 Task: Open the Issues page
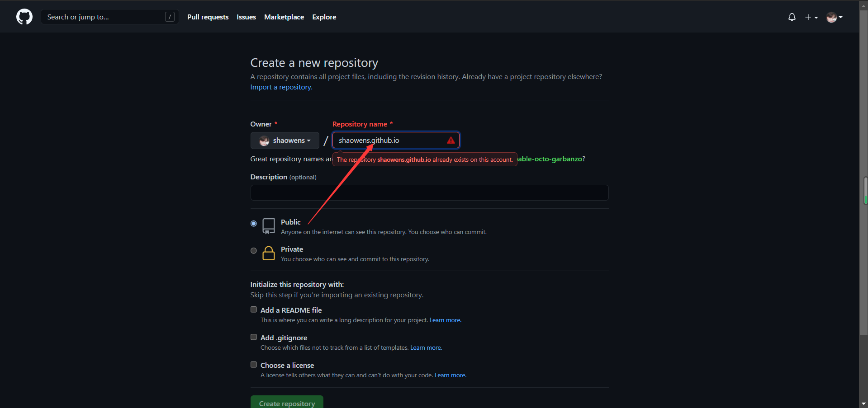tap(246, 17)
